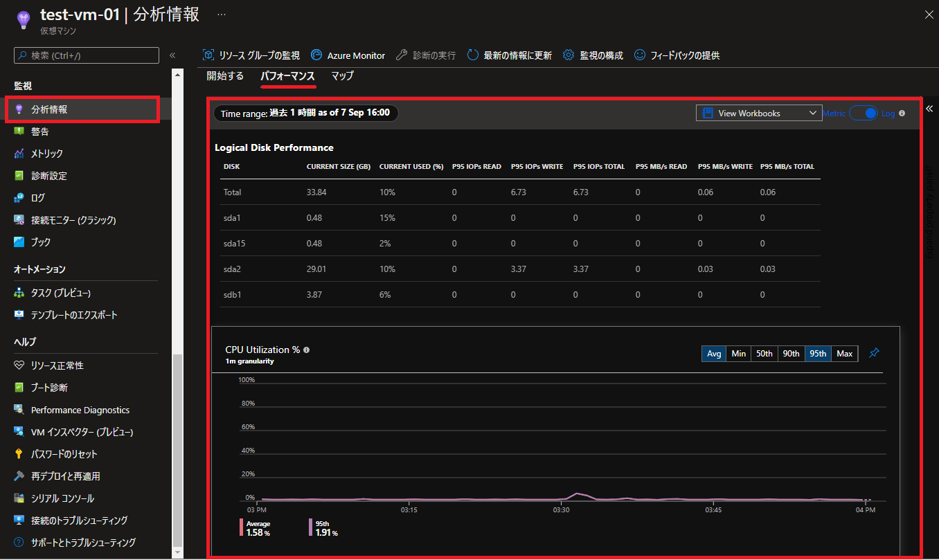Click the 接続のトラブルシューティング icon
Viewport: 939px width, 560px height.
(x=19, y=521)
